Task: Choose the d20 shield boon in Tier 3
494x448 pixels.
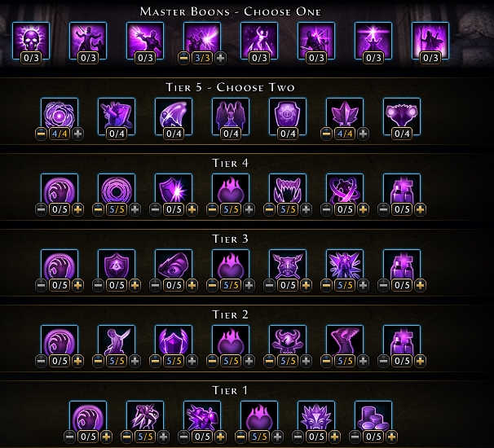Action: pos(117,265)
